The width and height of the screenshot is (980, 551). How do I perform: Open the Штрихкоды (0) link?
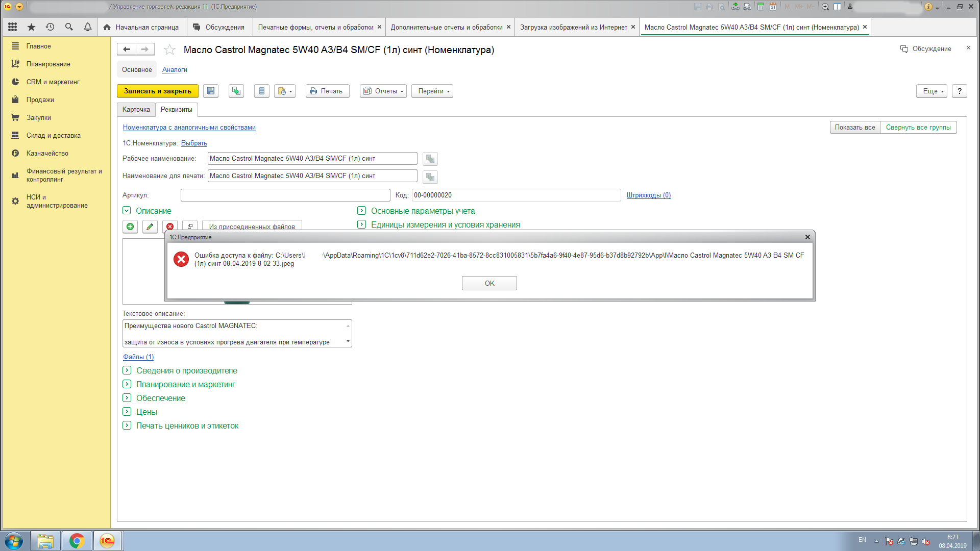pyautogui.click(x=649, y=195)
